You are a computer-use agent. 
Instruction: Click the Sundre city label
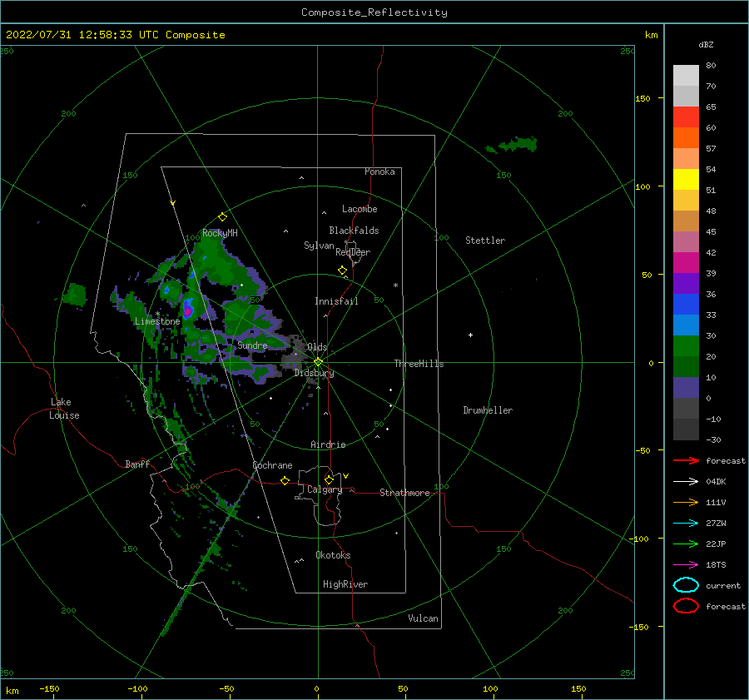pyautogui.click(x=252, y=345)
